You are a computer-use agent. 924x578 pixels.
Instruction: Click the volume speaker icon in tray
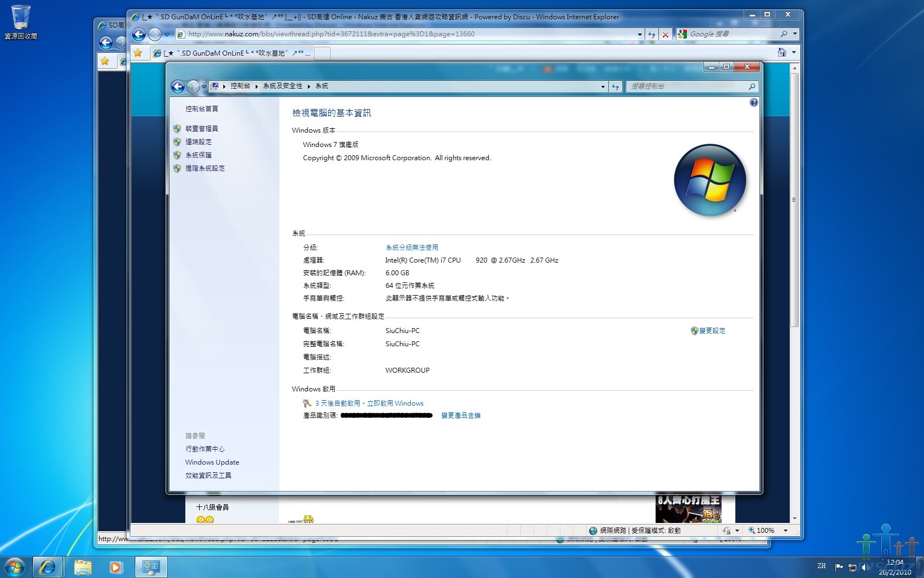[x=866, y=567]
